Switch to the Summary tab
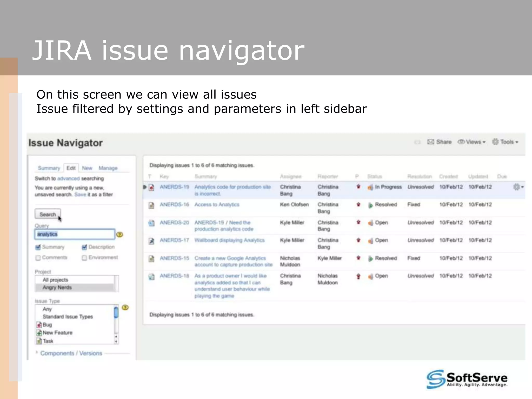 49,168
